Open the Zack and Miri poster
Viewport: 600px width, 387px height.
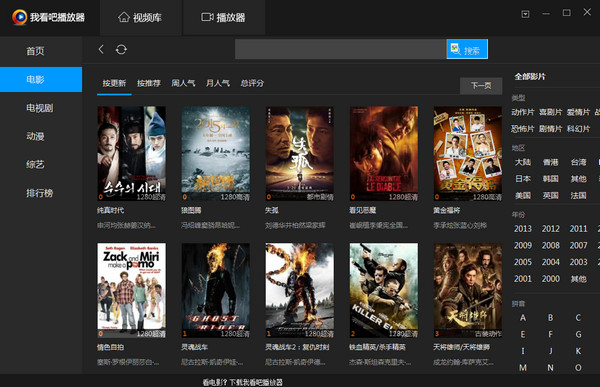click(x=131, y=290)
